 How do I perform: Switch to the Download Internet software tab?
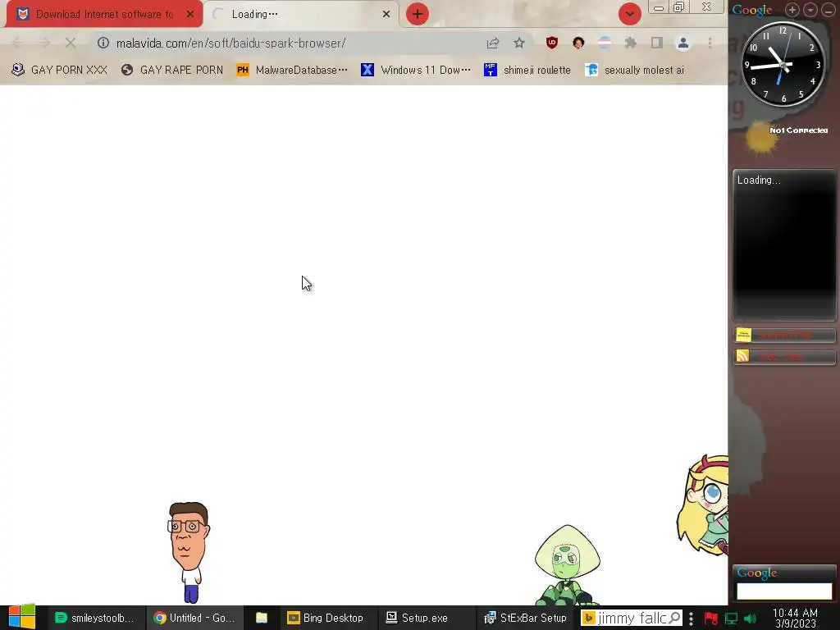pos(104,14)
